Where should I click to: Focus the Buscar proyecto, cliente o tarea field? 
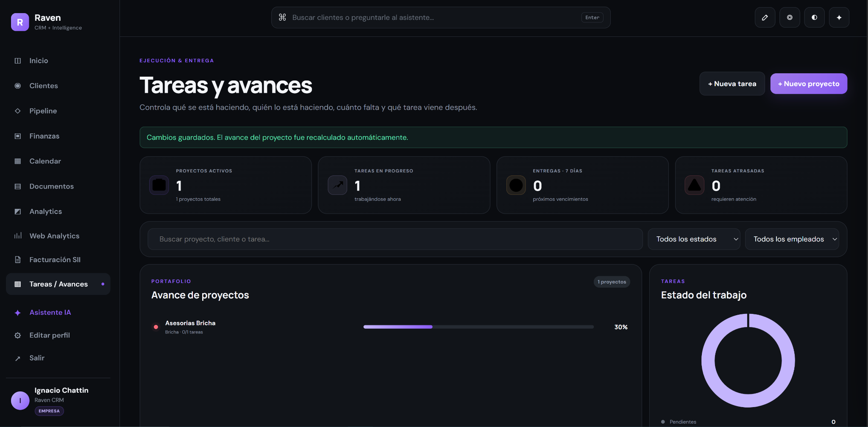395,239
